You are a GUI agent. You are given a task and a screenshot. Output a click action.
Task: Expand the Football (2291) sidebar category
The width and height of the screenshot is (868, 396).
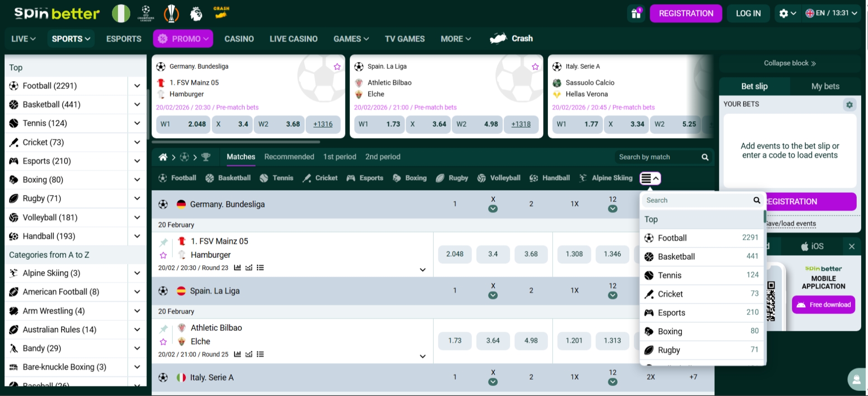(x=137, y=86)
